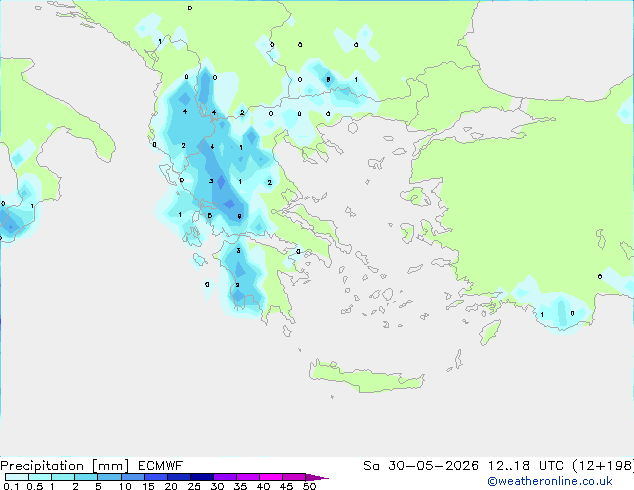Click the forecast date 'Sa 30-05-2026'

pyautogui.click(x=421, y=466)
